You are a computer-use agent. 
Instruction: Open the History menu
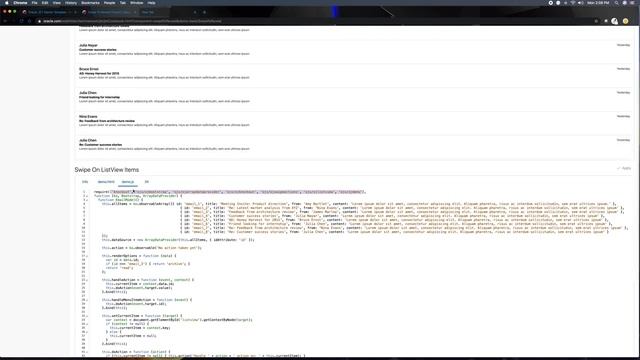(x=71, y=3)
